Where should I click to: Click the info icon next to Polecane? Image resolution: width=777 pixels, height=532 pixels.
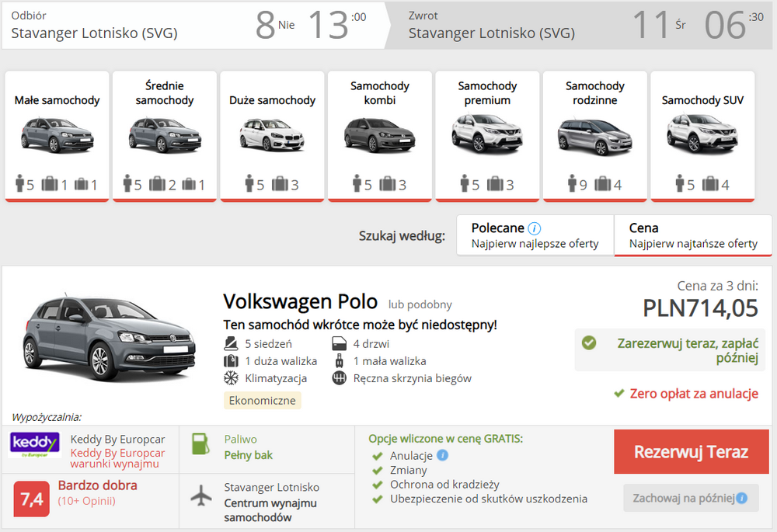[535, 228]
